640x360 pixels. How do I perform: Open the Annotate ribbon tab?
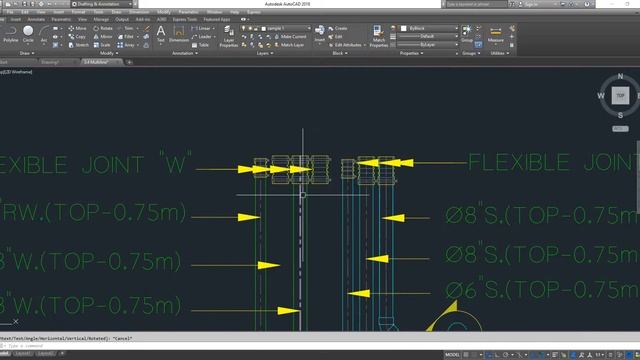(x=36, y=19)
